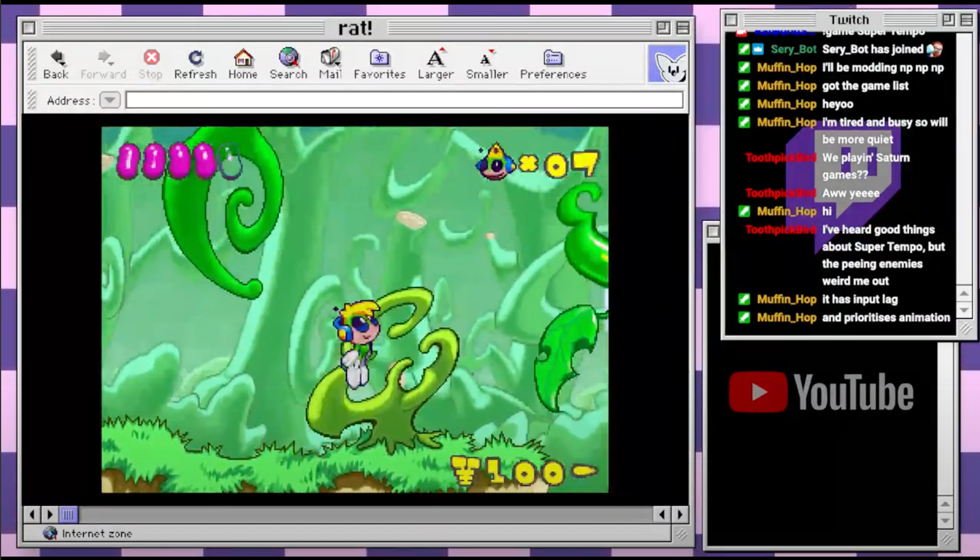980x560 pixels.
Task: Open Preferences from the toolbar
Action: [553, 64]
